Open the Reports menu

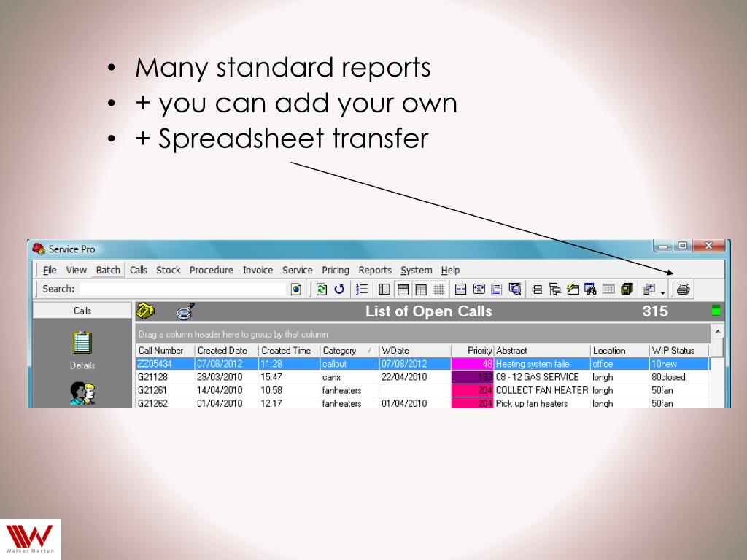click(x=375, y=270)
